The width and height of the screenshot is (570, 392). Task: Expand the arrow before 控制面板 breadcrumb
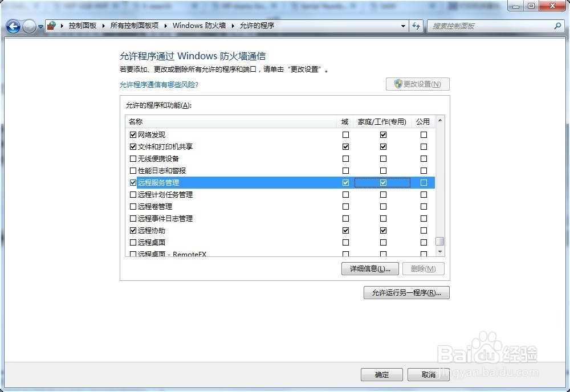tap(62, 26)
